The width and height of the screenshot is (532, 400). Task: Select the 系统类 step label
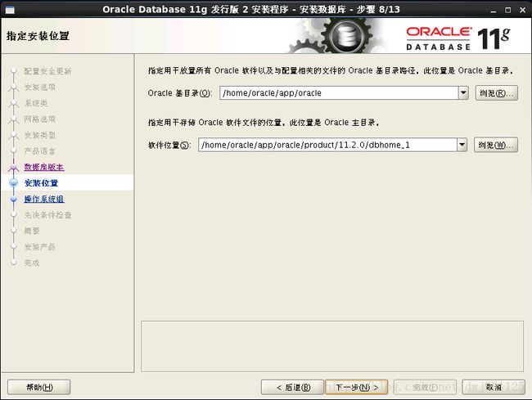coord(36,103)
